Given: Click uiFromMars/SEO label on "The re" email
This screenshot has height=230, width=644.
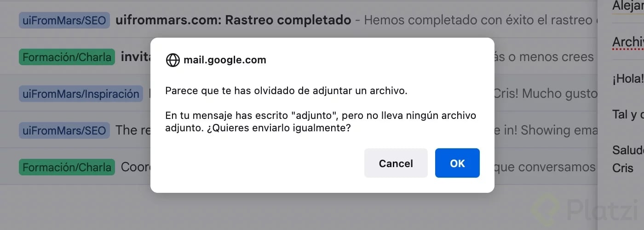Looking at the screenshot, I should click(x=64, y=130).
